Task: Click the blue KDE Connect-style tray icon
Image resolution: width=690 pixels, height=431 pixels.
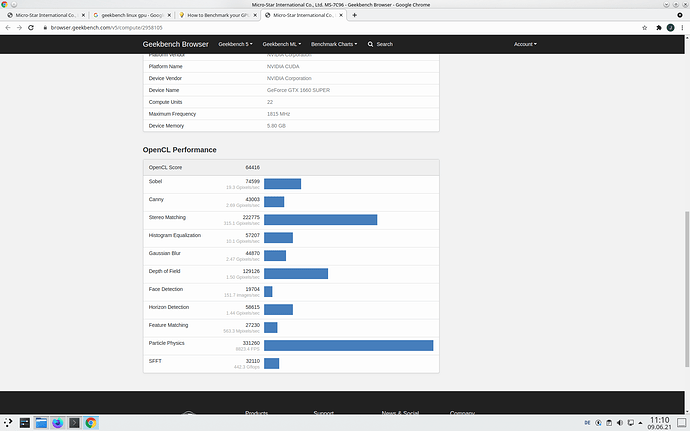Action: point(587,423)
